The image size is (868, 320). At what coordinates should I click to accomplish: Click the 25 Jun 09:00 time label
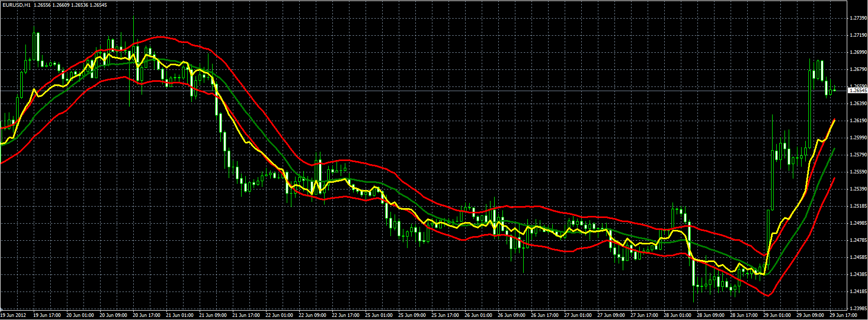(412, 315)
